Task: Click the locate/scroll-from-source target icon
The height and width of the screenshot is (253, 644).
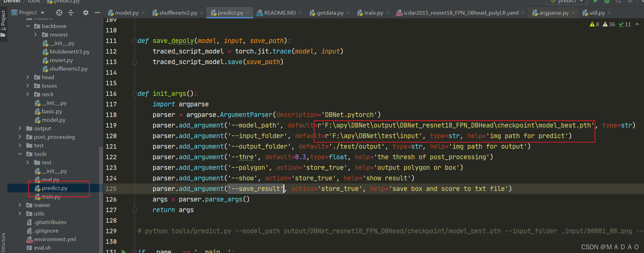Action: coord(59,13)
